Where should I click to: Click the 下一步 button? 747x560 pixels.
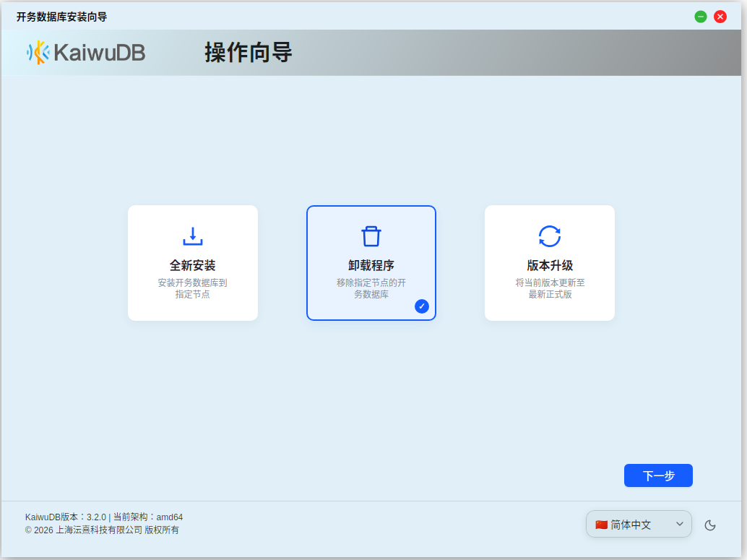point(658,475)
